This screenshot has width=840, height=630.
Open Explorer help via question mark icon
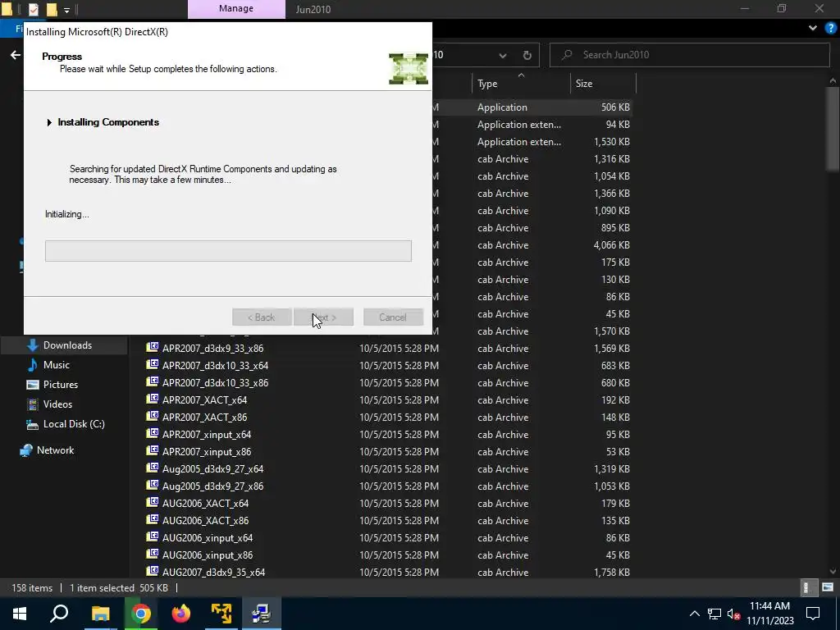tap(831, 28)
